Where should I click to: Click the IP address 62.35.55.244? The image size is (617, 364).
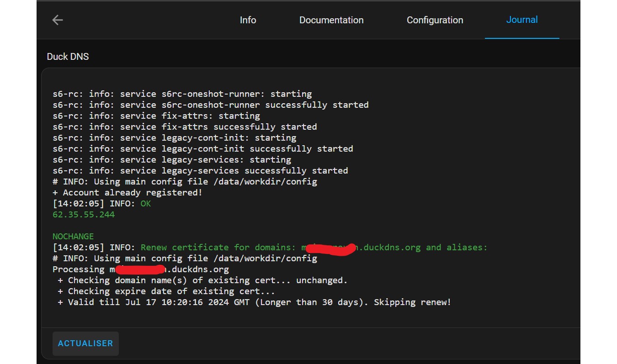(84, 215)
